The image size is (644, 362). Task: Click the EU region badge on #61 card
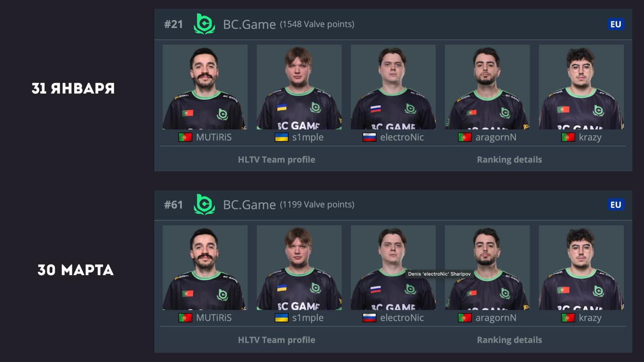616,205
